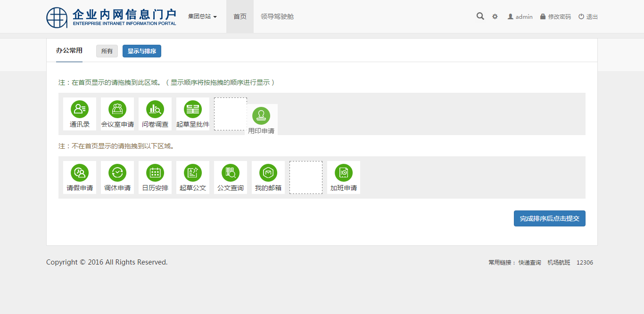Click the 起草公文 draft document icon
The width and height of the screenshot is (644, 314).
pos(193,173)
